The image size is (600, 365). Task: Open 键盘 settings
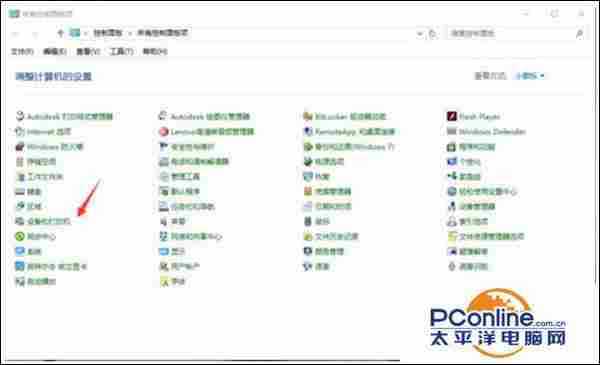[29, 192]
